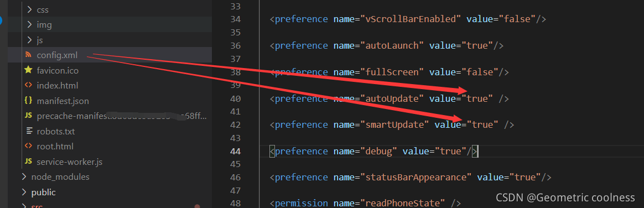Expand the css folder chevron
644x208 pixels.
29,9
